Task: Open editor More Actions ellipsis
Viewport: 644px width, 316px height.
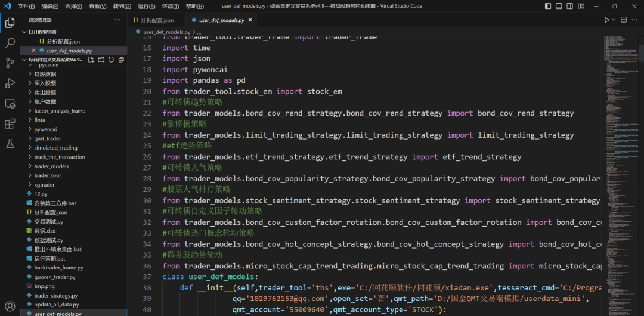Action: (635, 20)
